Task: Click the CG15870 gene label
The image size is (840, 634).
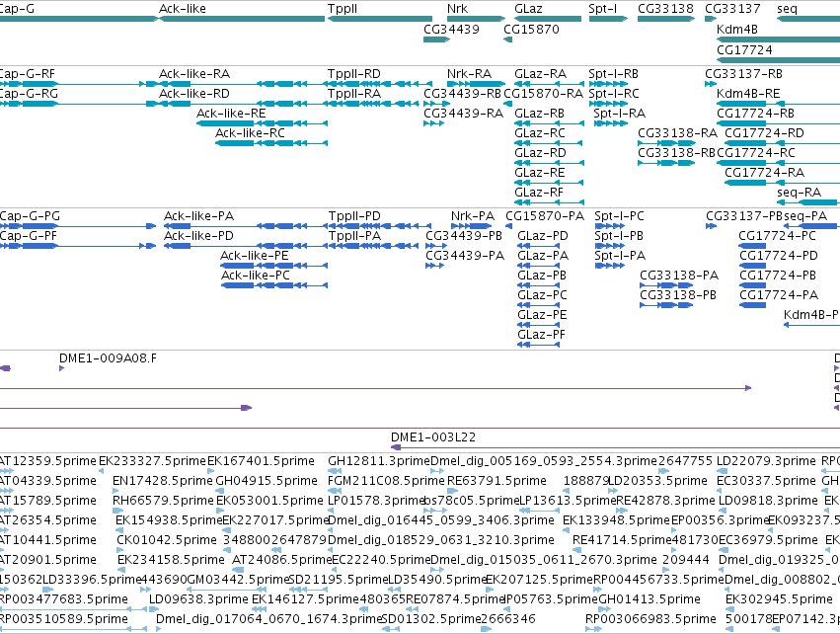Action: (x=531, y=30)
